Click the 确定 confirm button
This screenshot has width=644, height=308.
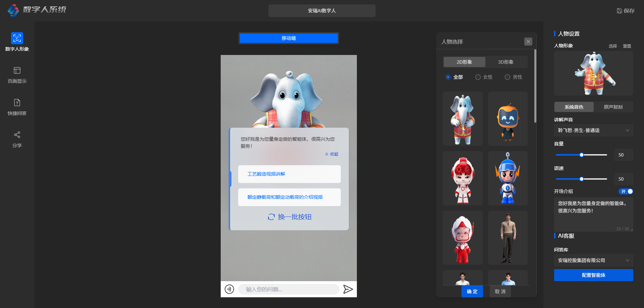coord(472,292)
